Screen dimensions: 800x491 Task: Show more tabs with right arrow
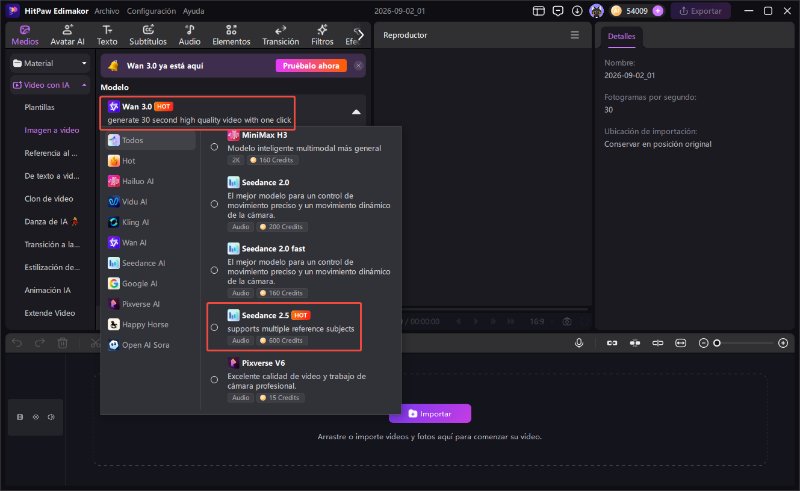click(360, 35)
